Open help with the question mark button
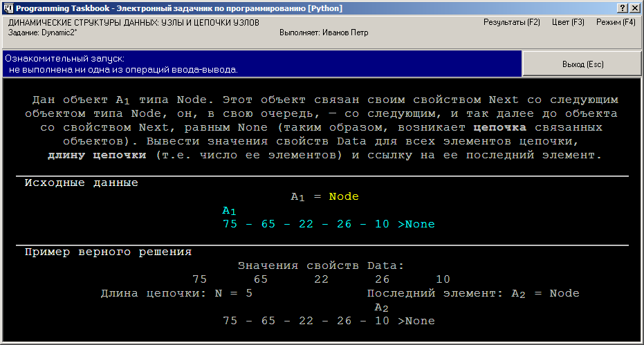Viewport: 644px width, 345px height. [x=623, y=8]
